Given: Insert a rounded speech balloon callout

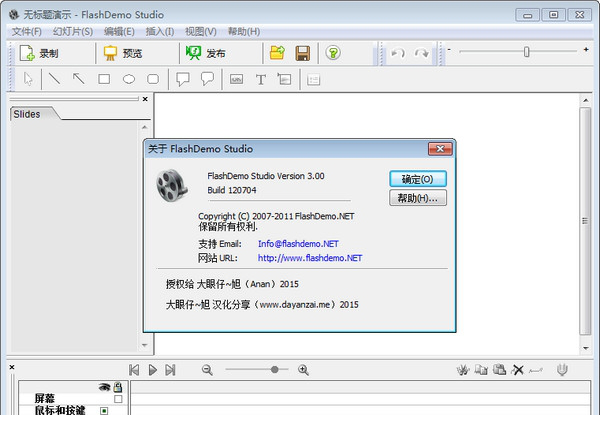Looking at the screenshot, I should 207,79.
